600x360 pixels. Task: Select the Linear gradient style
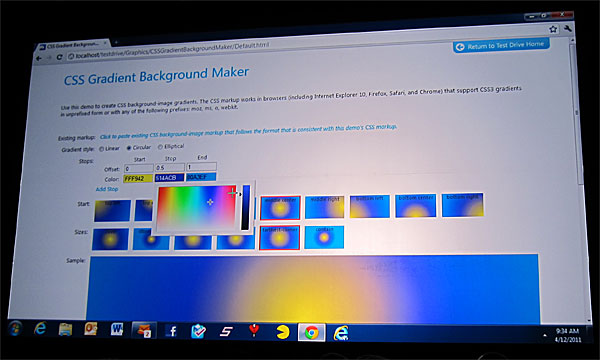click(x=109, y=148)
